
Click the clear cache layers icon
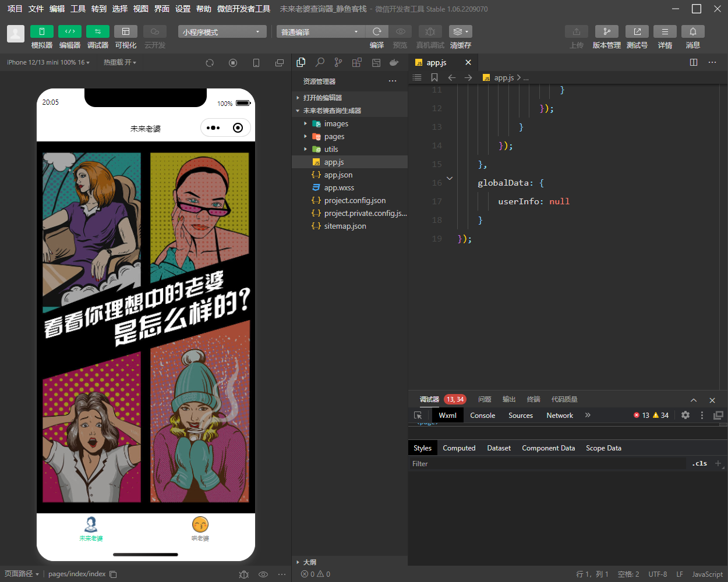(x=460, y=31)
